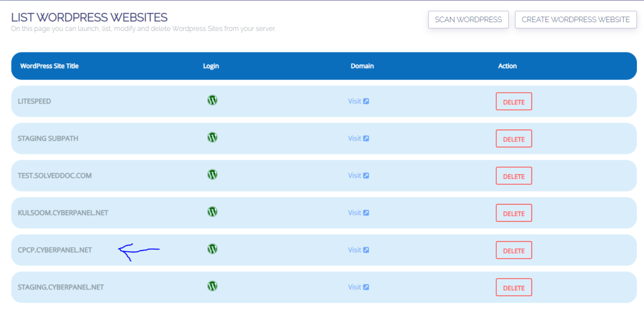The width and height of the screenshot is (644, 315).
Task: Visit the CPCP.CYBERPANEL.NET website
Action: coord(358,250)
